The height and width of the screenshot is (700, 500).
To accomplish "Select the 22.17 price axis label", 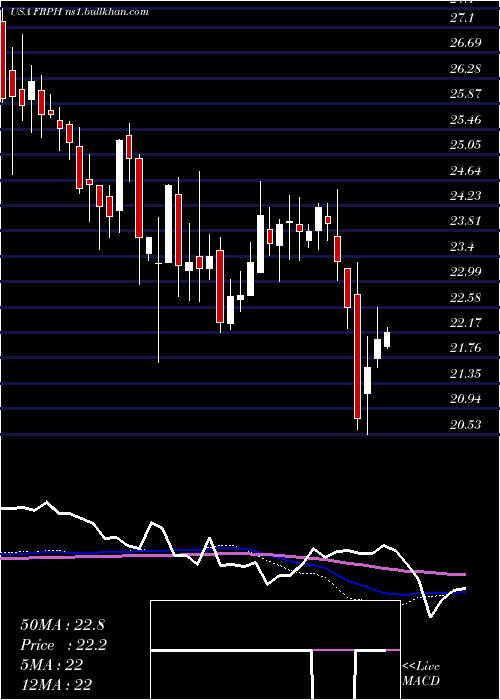I will [466, 323].
